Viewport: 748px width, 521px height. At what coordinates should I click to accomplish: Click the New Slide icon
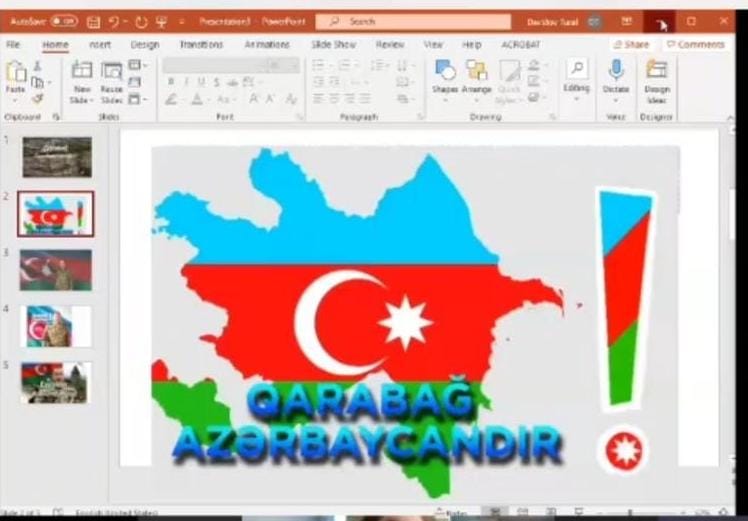pyautogui.click(x=82, y=70)
